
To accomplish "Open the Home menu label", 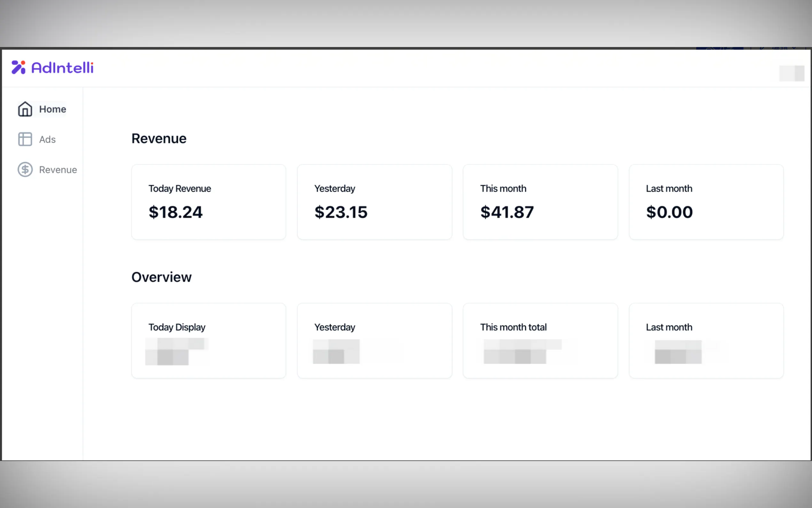I will (x=52, y=109).
